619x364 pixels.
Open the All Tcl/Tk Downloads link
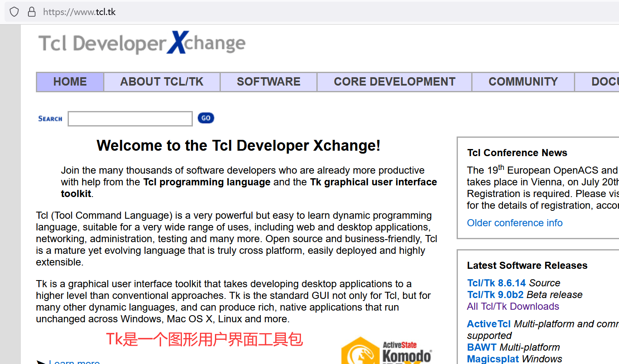click(513, 306)
